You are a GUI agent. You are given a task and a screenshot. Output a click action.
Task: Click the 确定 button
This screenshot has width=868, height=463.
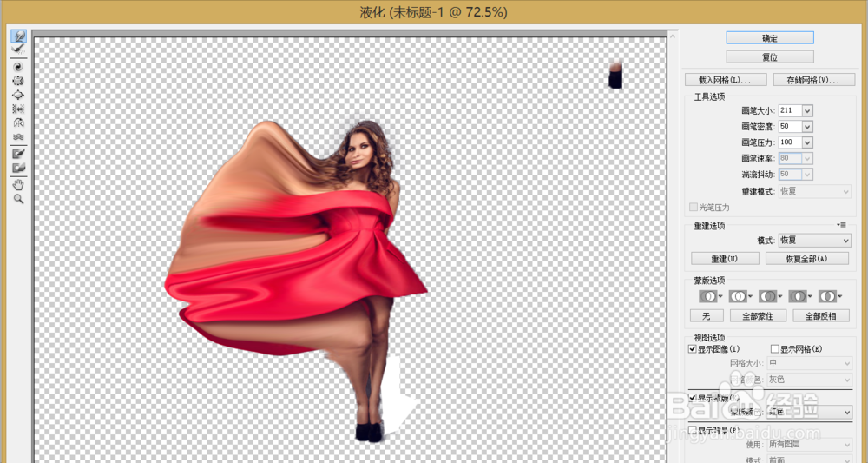(x=770, y=37)
